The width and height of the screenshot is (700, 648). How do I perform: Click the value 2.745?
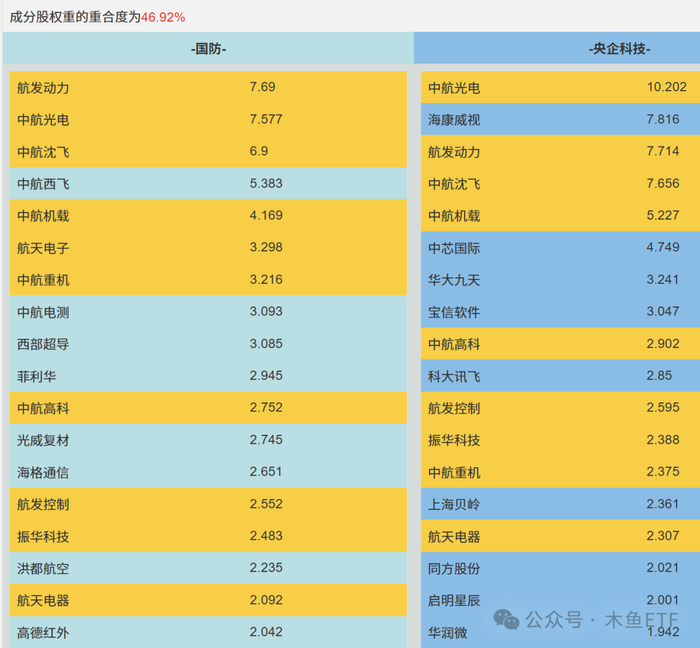266,440
